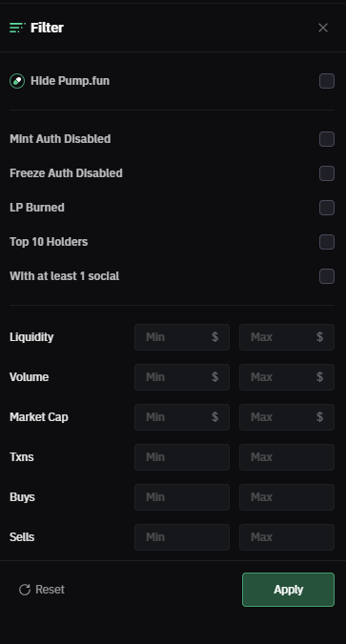Image resolution: width=346 pixels, height=644 pixels.
Task: Enable the LP Burned checkbox
Action: tap(327, 208)
